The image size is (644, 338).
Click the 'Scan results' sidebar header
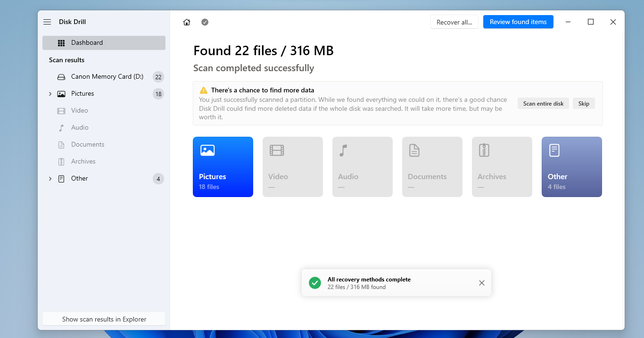click(x=67, y=60)
